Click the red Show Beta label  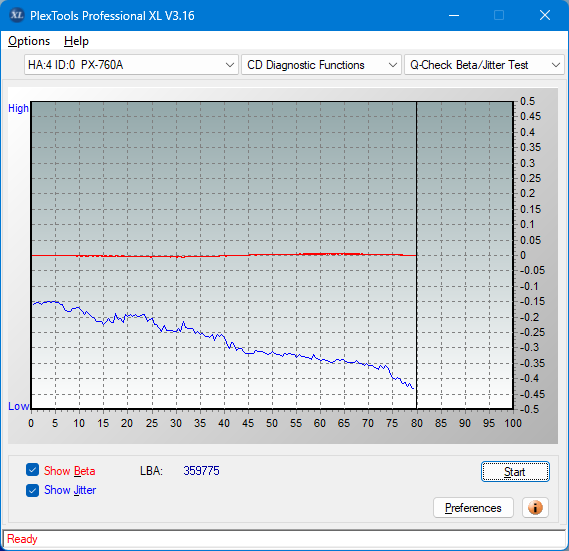point(70,471)
